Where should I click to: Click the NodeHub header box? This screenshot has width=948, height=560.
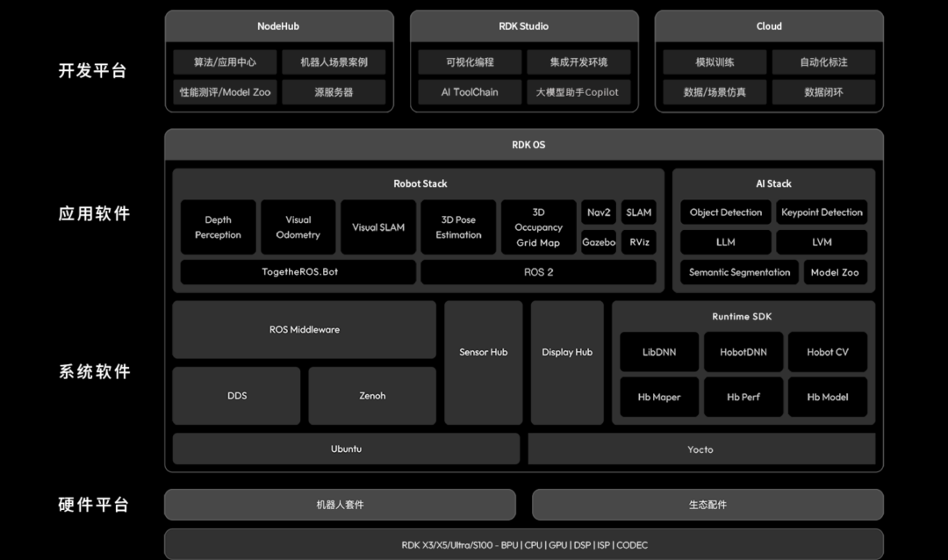pyautogui.click(x=279, y=26)
